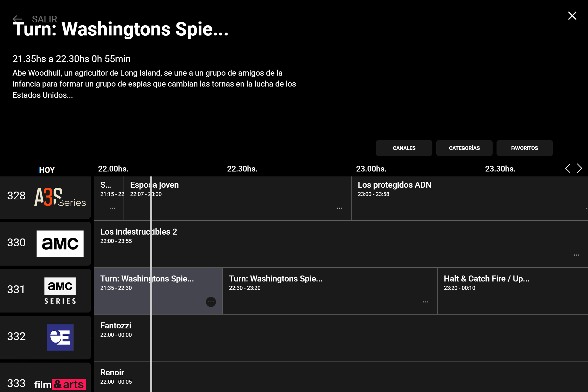588x392 pixels.
Task: Open options for Turn 22:30 - 23:20
Action: (426, 302)
